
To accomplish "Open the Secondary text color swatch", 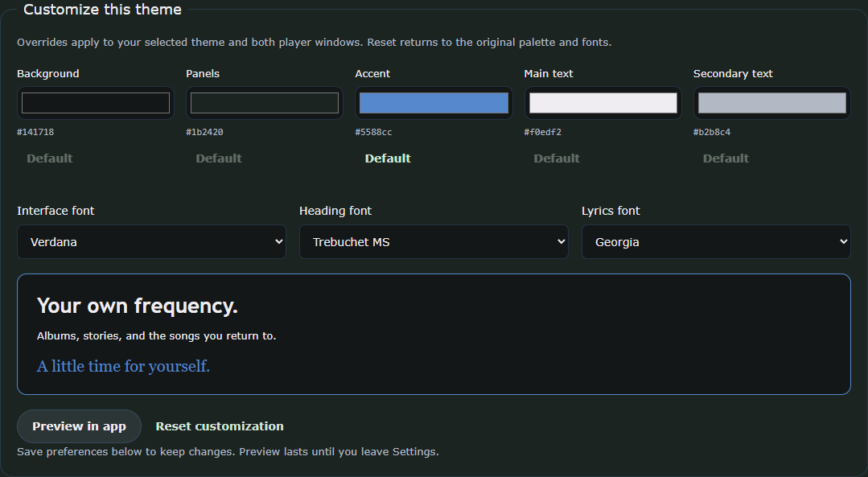I will coord(772,103).
